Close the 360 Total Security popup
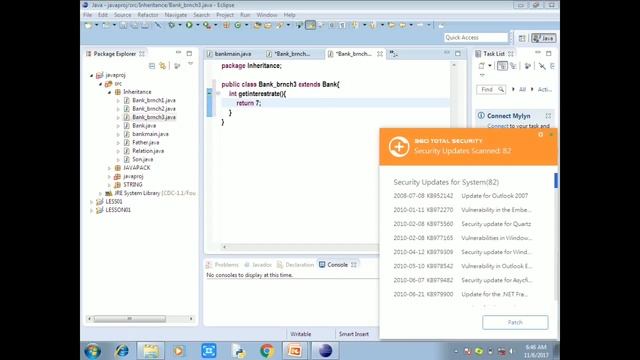Image resolution: width=640 pixels, height=360 pixels. tap(551, 134)
